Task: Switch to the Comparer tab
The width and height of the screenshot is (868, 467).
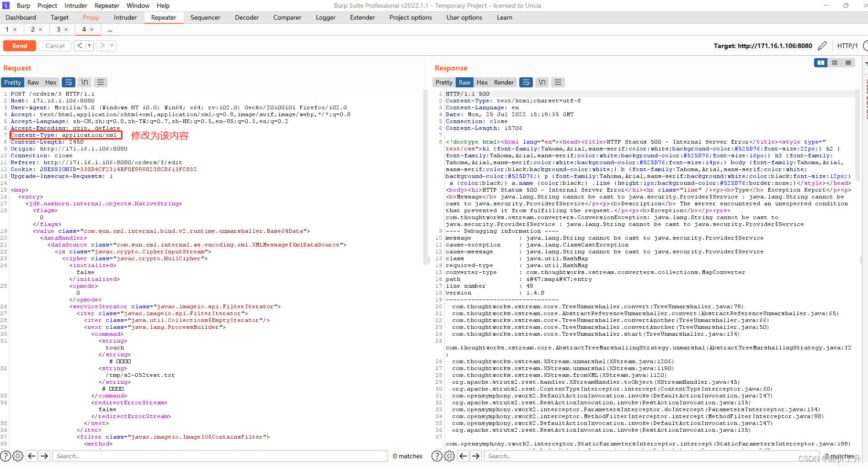Action: (x=287, y=17)
